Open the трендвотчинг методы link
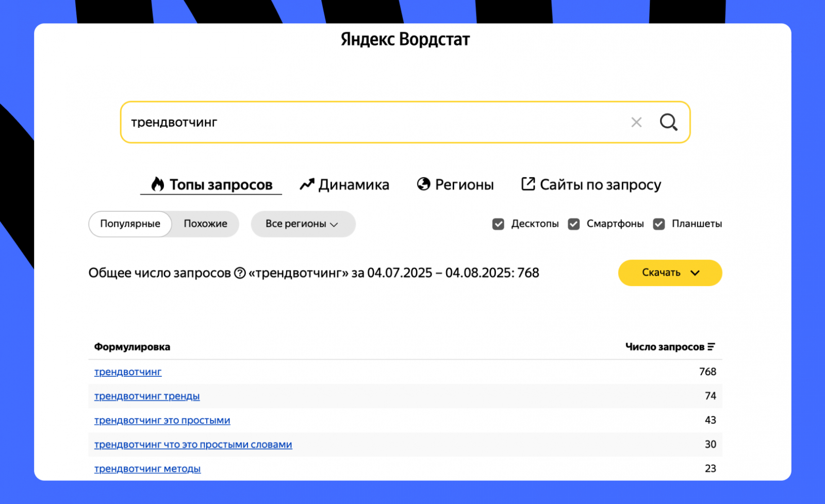 click(x=147, y=469)
